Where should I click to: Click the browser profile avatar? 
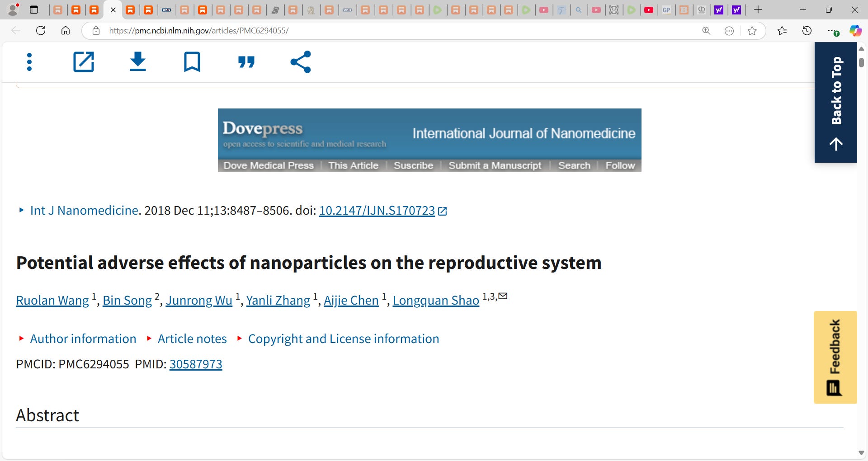pyautogui.click(x=14, y=9)
